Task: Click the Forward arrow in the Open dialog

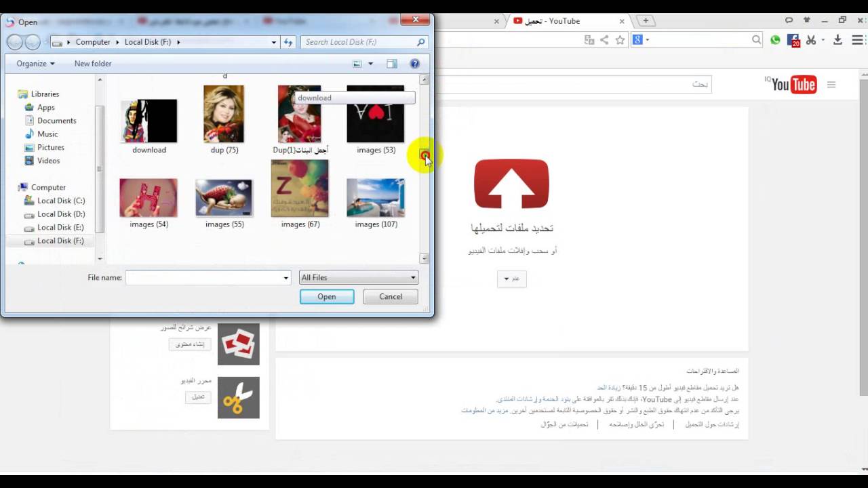Action: point(33,42)
